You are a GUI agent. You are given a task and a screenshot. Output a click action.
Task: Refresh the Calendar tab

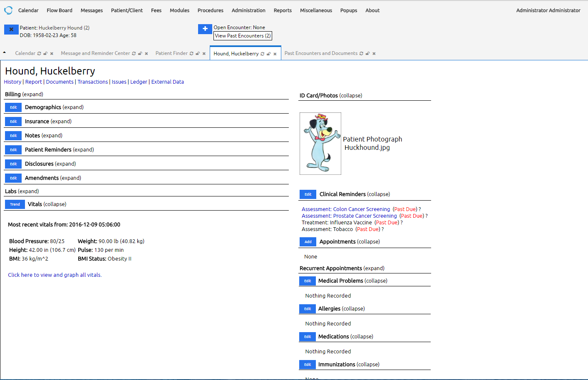point(39,54)
